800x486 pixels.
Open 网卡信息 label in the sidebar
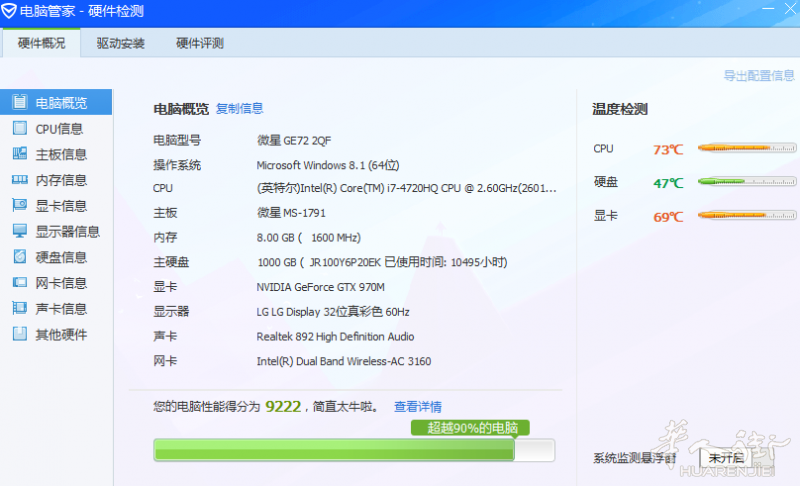coord(61,283)
